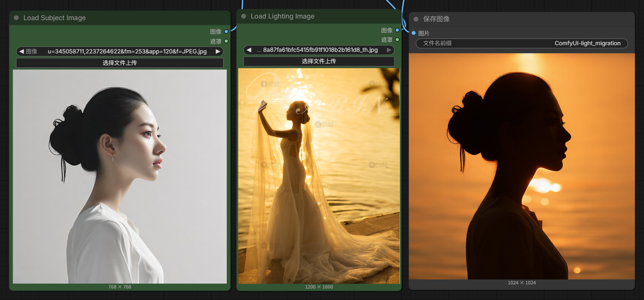Viewport: 644px width, 300px height.
Task: Click 图像 output port on Load Subject Image
Action: (x=226, y=32)
